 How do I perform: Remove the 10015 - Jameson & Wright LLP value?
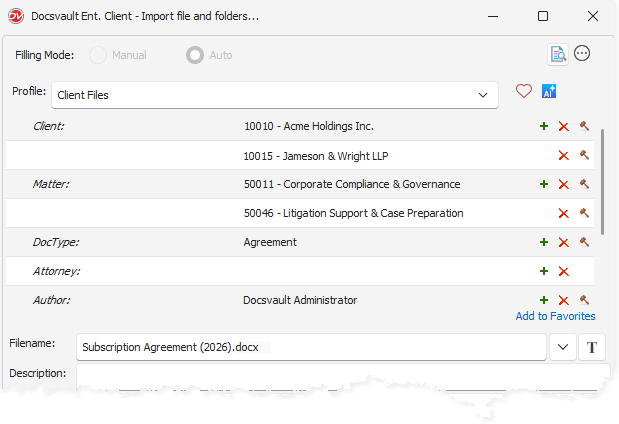tap(563, 156)
